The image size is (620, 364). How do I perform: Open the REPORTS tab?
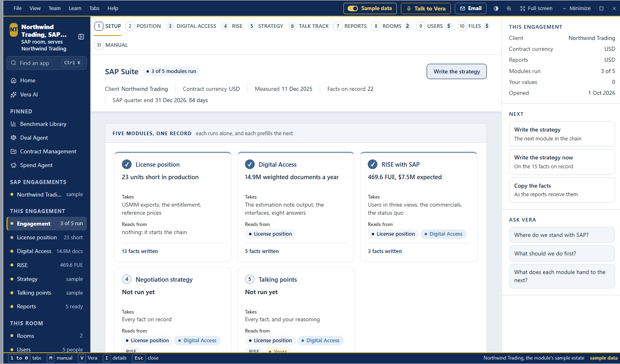[351, 26]
